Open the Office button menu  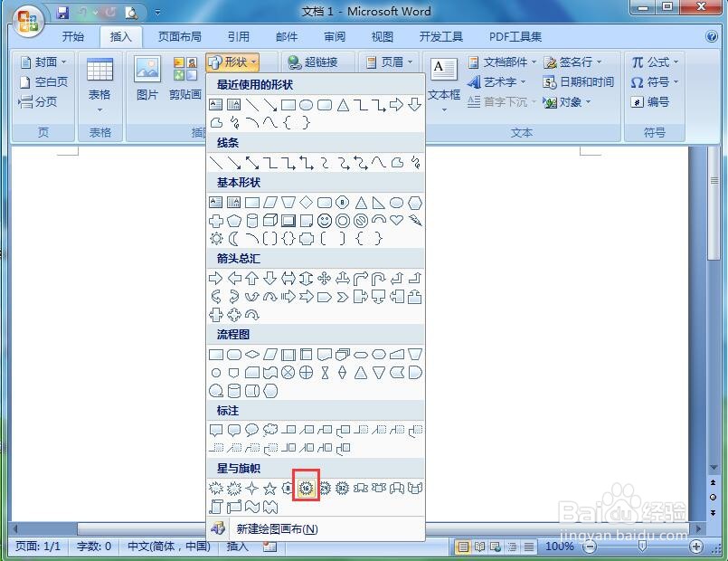[28, 21]
